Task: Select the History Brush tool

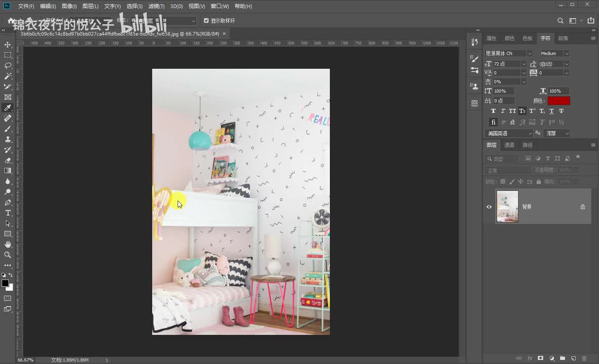Action: click(8, 150)
